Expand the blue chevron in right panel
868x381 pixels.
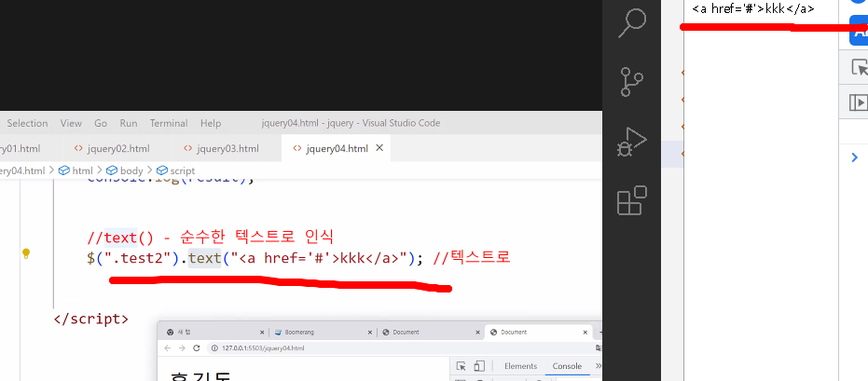pyautogui.click(x=855, y=158)
